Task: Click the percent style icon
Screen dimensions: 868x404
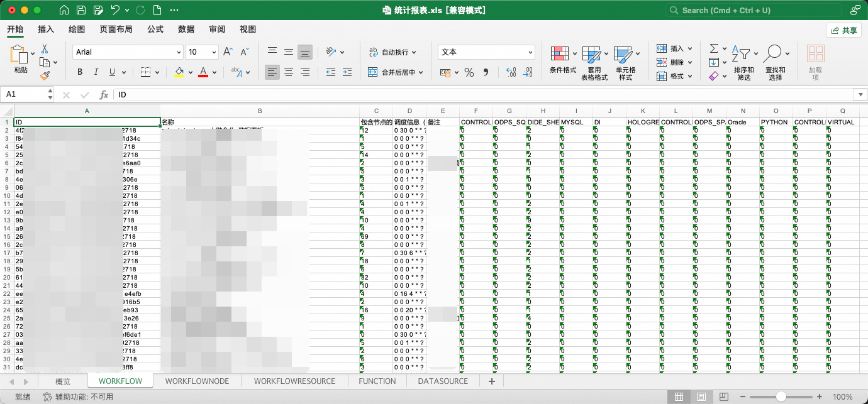Action: tap(469, 72)
